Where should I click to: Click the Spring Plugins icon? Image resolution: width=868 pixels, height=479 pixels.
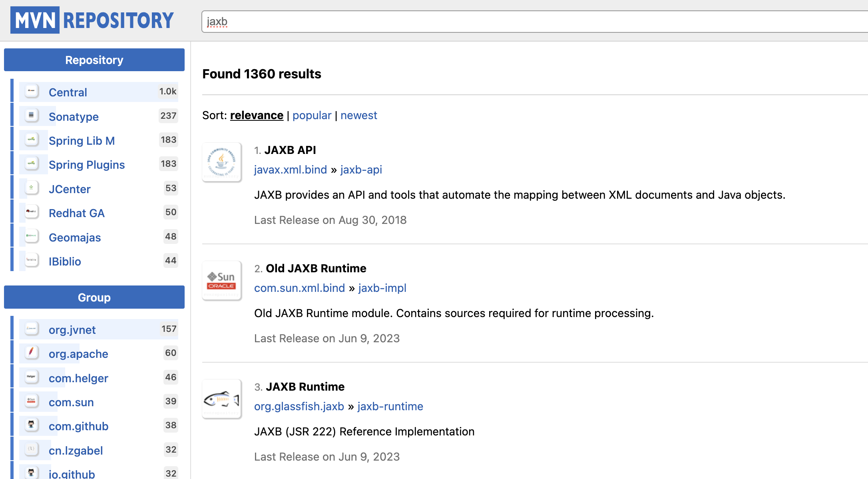click(x=32, y=164)
